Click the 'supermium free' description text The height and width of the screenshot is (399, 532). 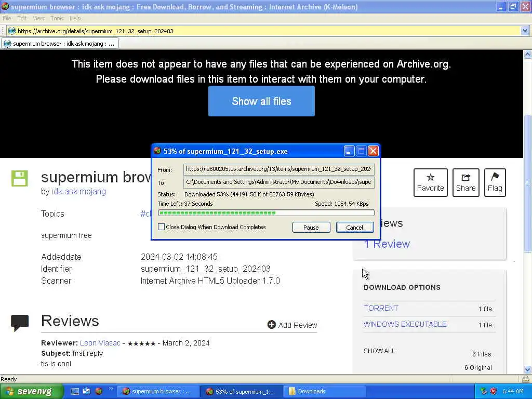pos(66,235)
